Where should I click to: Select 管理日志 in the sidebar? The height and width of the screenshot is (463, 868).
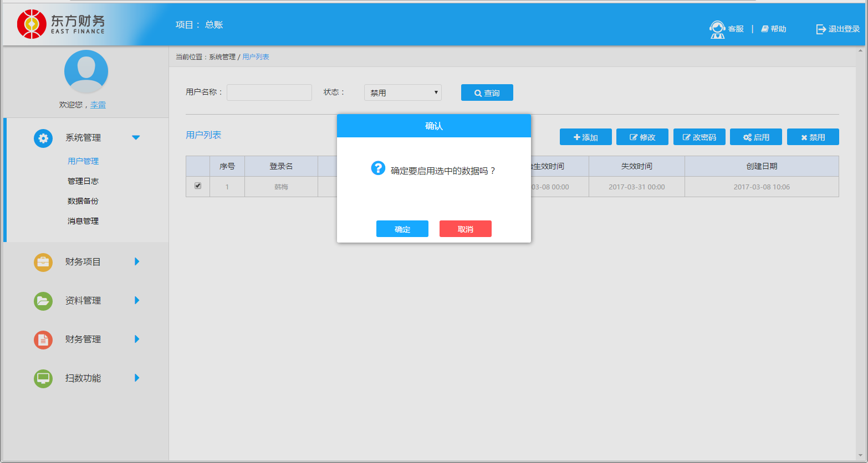(83, 181)
